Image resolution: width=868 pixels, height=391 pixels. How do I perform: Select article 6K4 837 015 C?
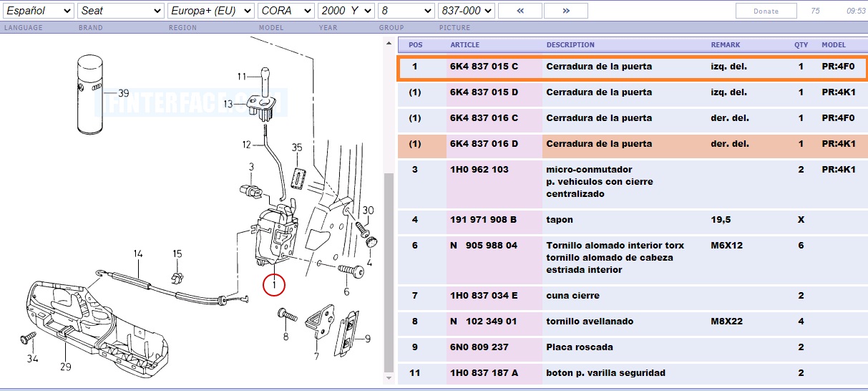(484, 67)
